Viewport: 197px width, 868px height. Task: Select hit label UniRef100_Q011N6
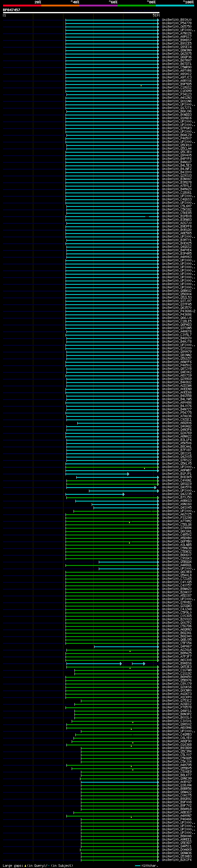176,101
